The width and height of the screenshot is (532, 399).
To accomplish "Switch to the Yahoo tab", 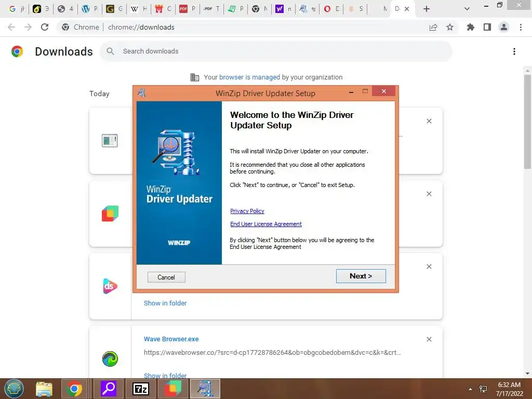I will tap(283, 9).
